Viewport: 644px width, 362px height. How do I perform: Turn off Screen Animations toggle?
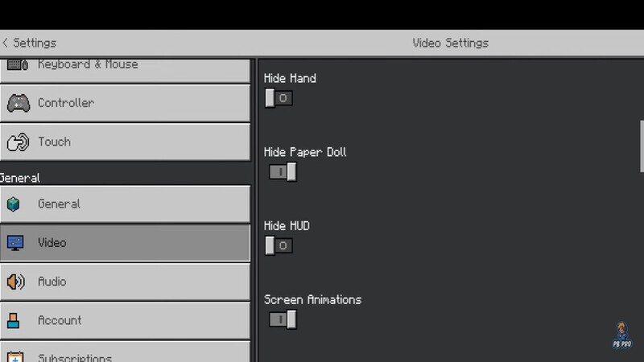pos(283,319)
